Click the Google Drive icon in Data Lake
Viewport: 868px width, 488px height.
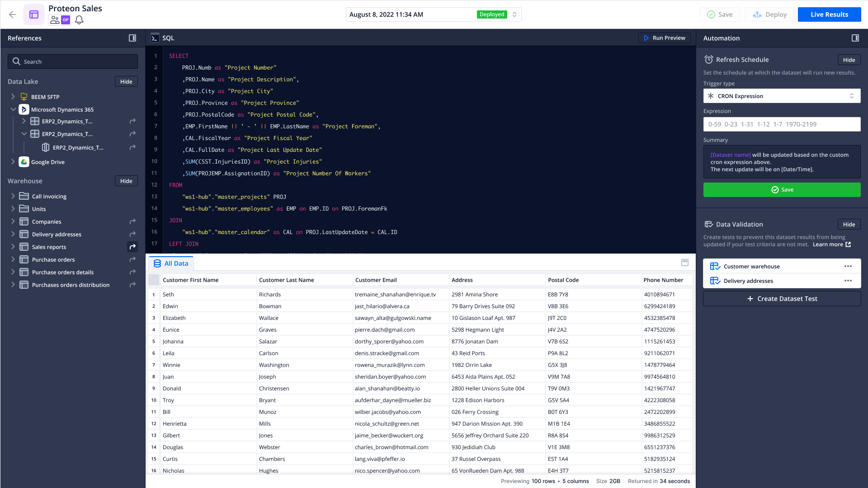point(23,162)
